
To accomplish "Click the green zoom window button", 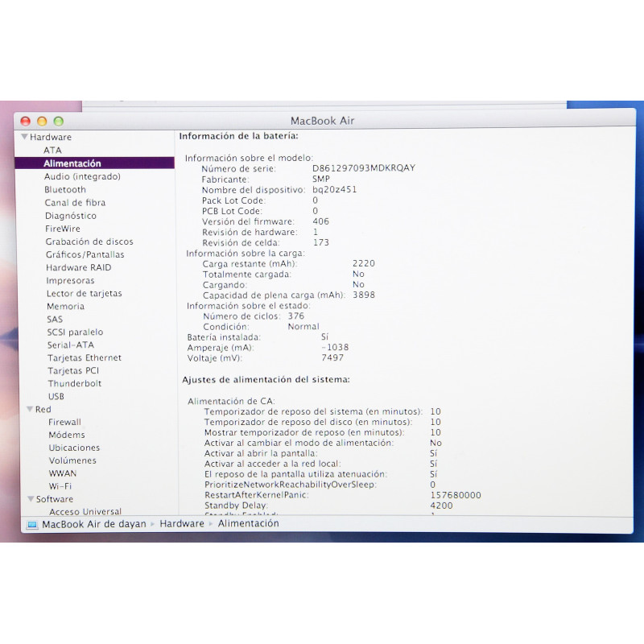I will tap(58, 121).
